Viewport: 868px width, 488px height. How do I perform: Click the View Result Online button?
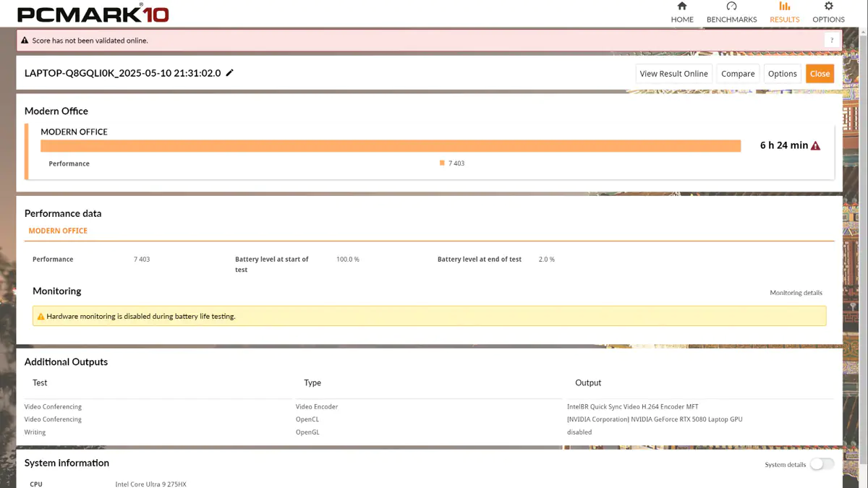coord(673,74)
